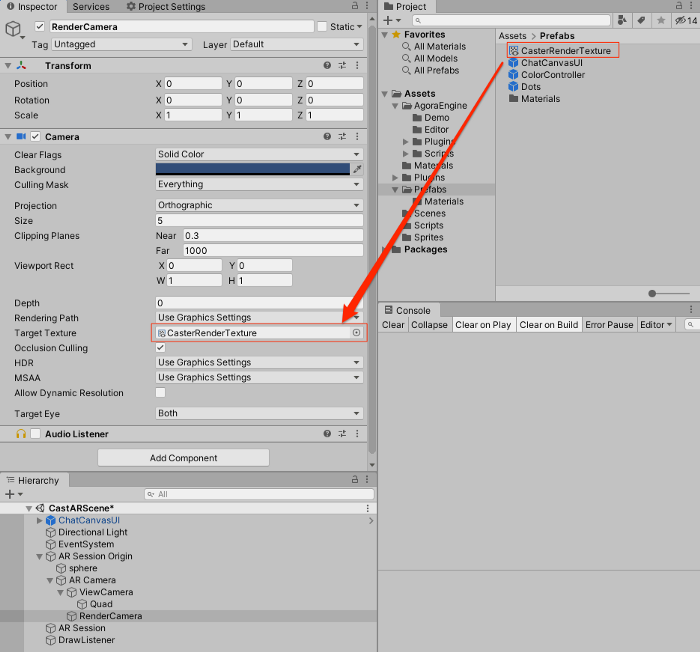700x652 pixels.
Task: Enable the Audio Listener component
Action: 35,434
